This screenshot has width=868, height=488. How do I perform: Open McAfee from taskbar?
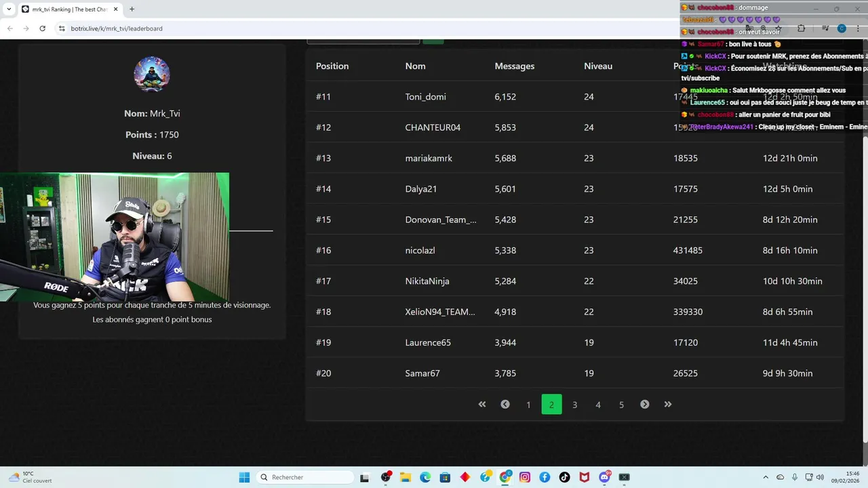pos(585,477)
